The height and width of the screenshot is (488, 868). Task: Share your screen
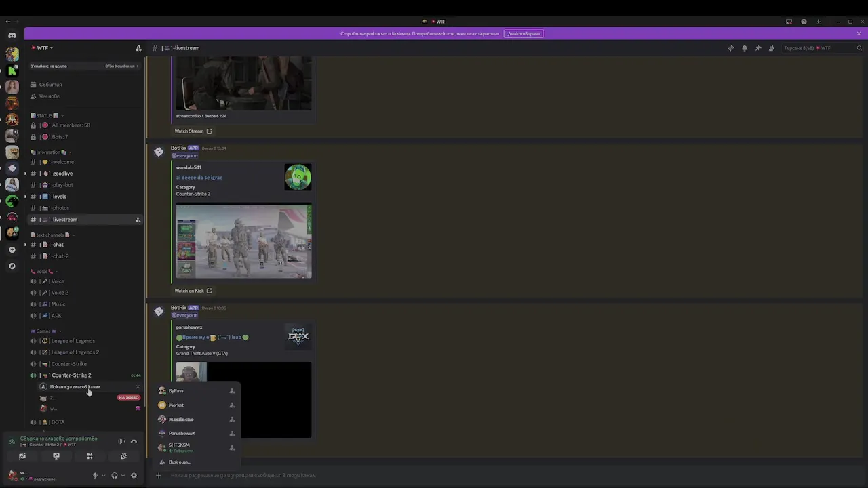pos(56,456)
